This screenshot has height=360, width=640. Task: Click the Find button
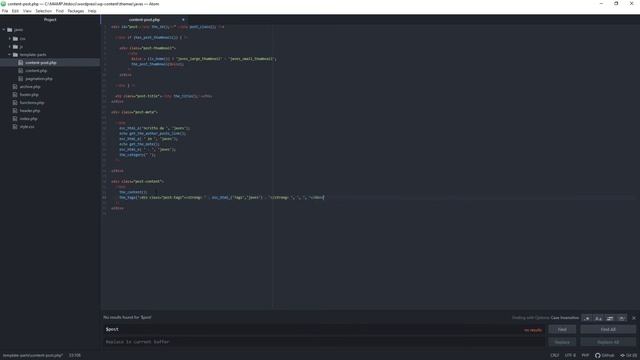click(562, 329)
